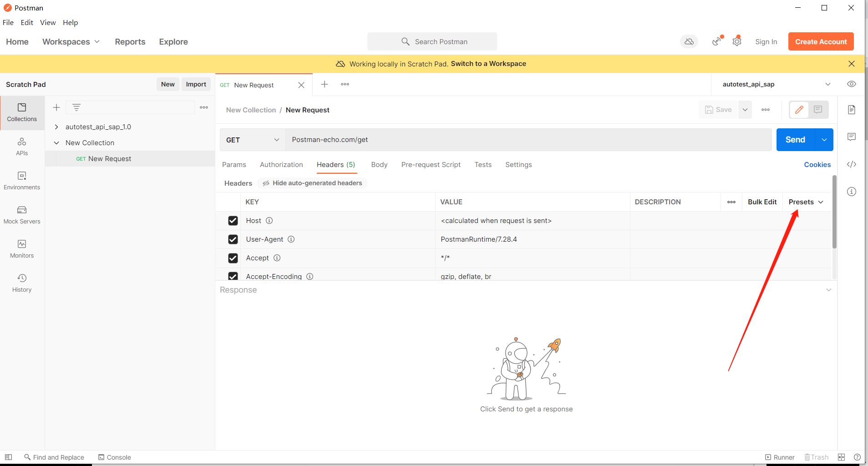Show info for the User-Agent header
The width and height of the screenshot is (868, 466).
pos(291,239)
